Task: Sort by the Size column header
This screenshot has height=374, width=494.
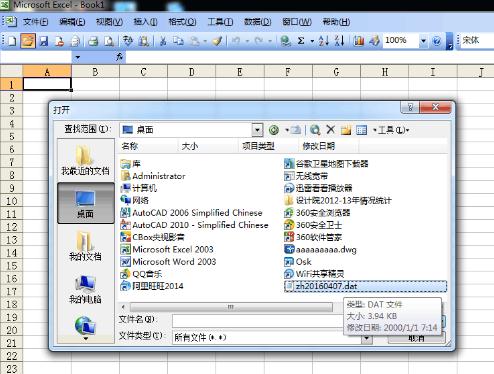Action: coord(208,146)
